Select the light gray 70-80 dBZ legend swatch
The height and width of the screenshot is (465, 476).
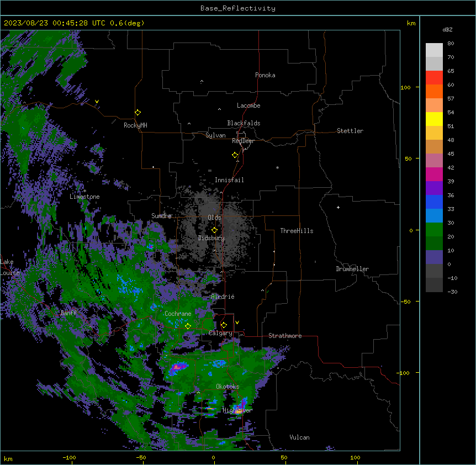click(434, 50)
